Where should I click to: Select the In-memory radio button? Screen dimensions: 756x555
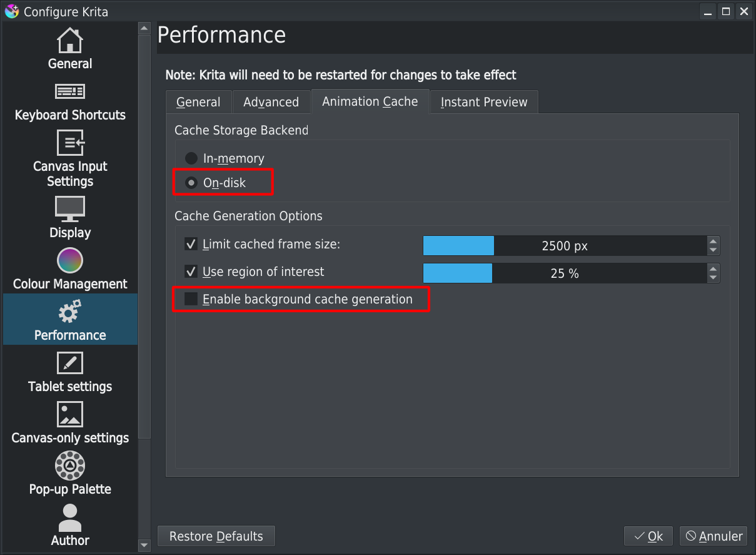[191, 158]
